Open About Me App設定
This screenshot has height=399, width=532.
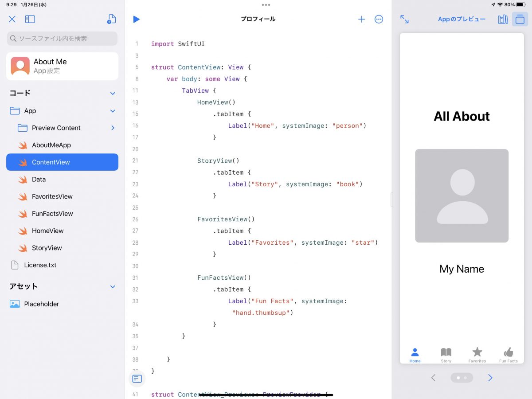[x=62, y=66]
